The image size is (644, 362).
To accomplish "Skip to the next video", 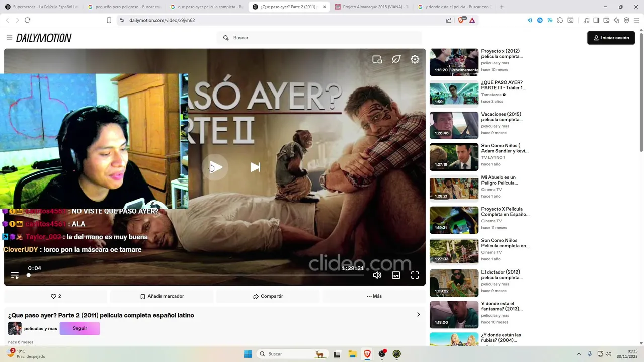I will click(255, 167).
